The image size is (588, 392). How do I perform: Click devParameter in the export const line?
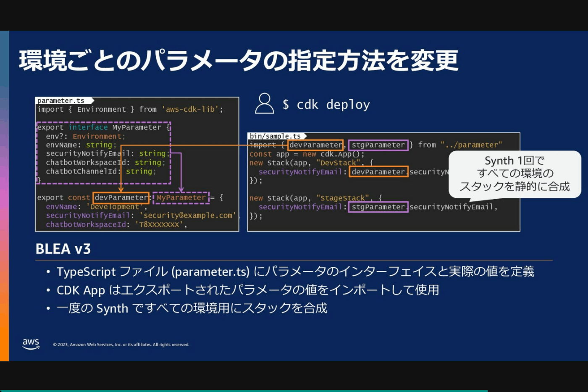(x=121, y=197)
